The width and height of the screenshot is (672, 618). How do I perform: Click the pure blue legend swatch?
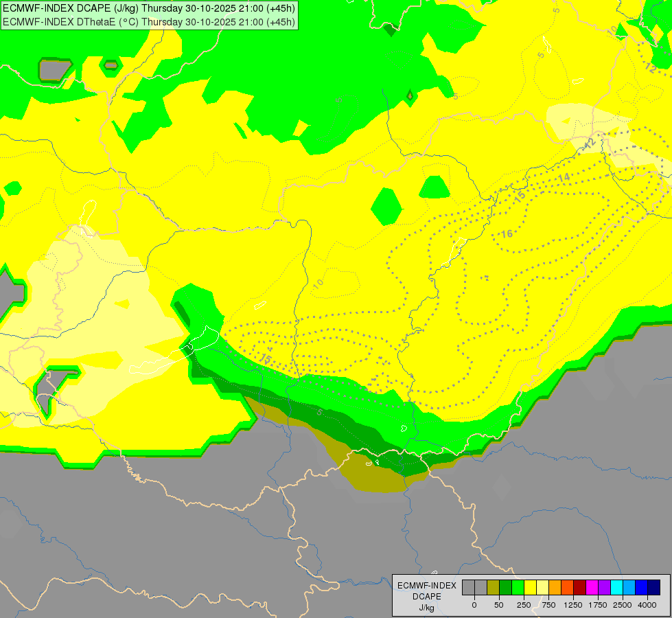click(642, 588)
